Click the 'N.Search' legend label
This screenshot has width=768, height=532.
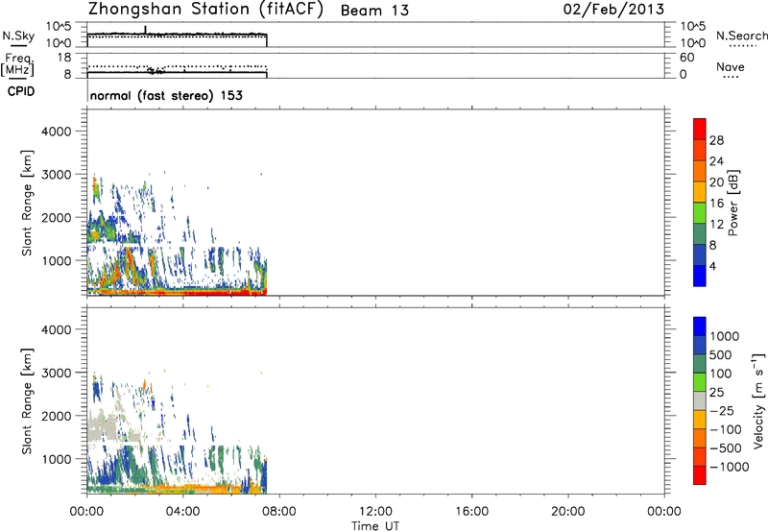742,36
